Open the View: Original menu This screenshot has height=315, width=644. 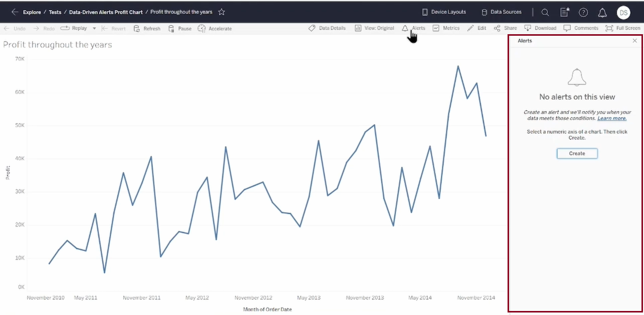[374, 28]
